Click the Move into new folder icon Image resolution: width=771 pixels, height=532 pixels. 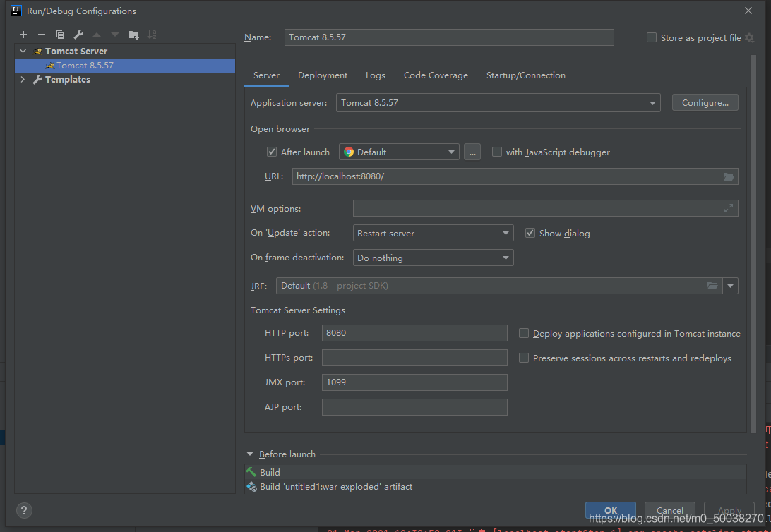[x=133, y=35]
